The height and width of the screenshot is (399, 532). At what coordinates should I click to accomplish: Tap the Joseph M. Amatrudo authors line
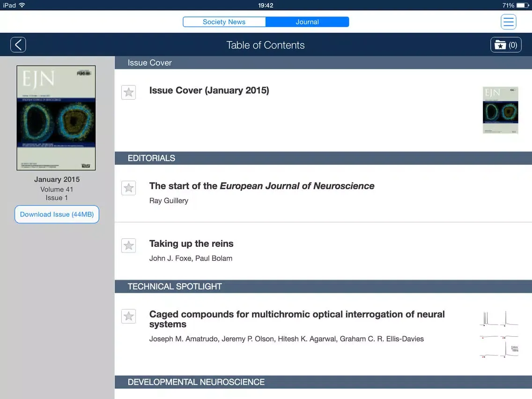coord(286,339)
